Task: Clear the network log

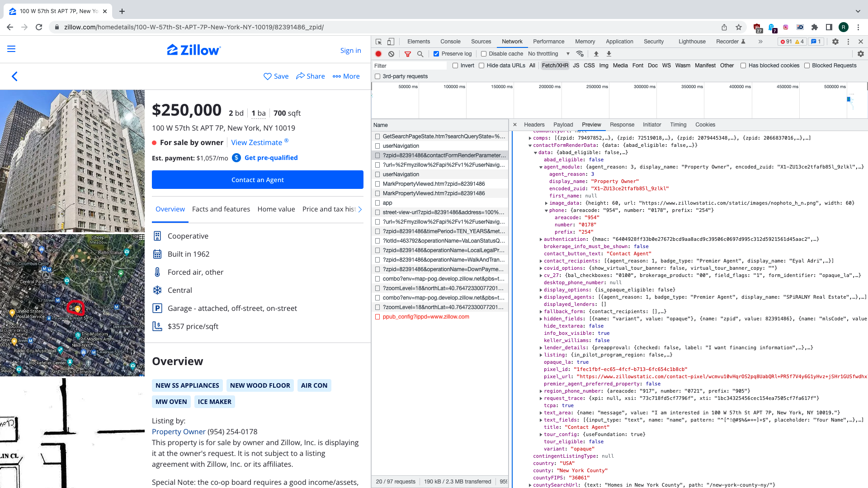Action: pyautogui.click(x=392, y=54)
